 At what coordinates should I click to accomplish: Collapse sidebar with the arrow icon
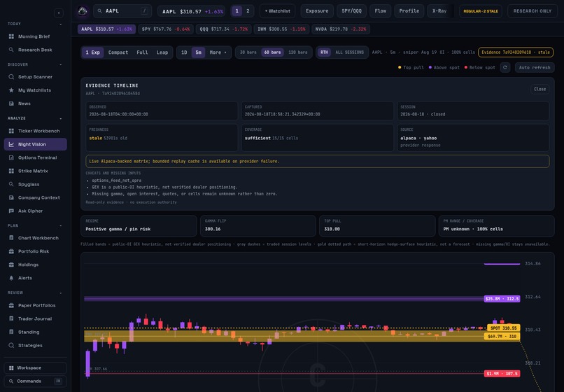(x=59, y=13)
